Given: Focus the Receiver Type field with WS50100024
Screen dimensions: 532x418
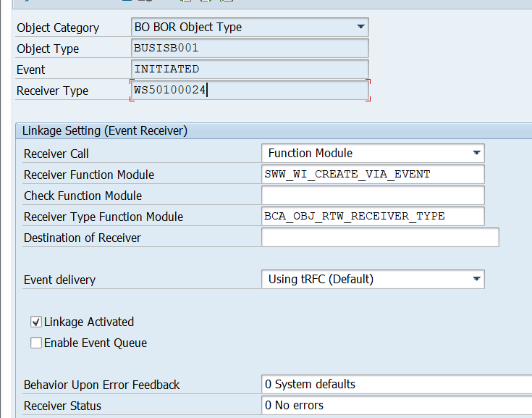Looking at the screenshot, I should [x=250, y=91].
